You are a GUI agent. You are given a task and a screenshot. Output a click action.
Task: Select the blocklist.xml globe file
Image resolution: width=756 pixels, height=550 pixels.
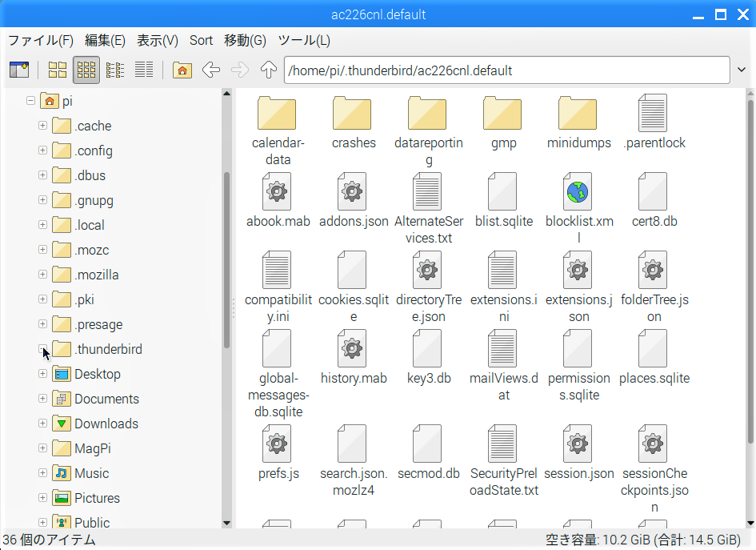point(578,208)
